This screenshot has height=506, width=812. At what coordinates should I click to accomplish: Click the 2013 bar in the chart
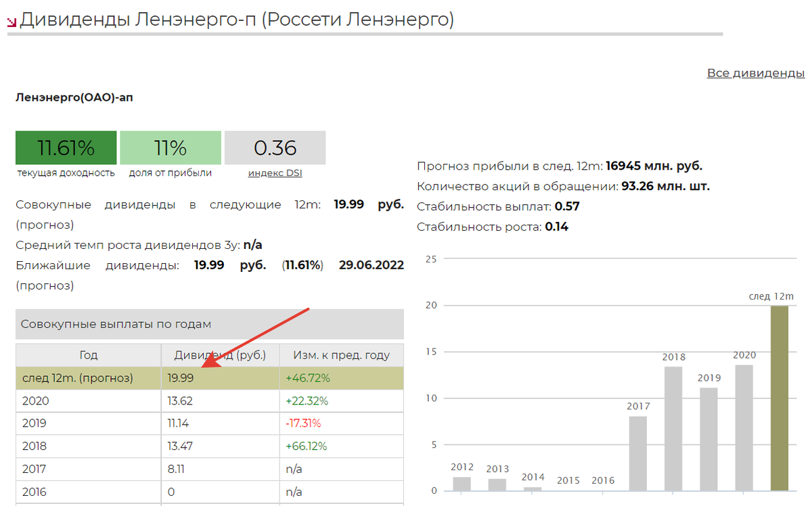point(497,484)
